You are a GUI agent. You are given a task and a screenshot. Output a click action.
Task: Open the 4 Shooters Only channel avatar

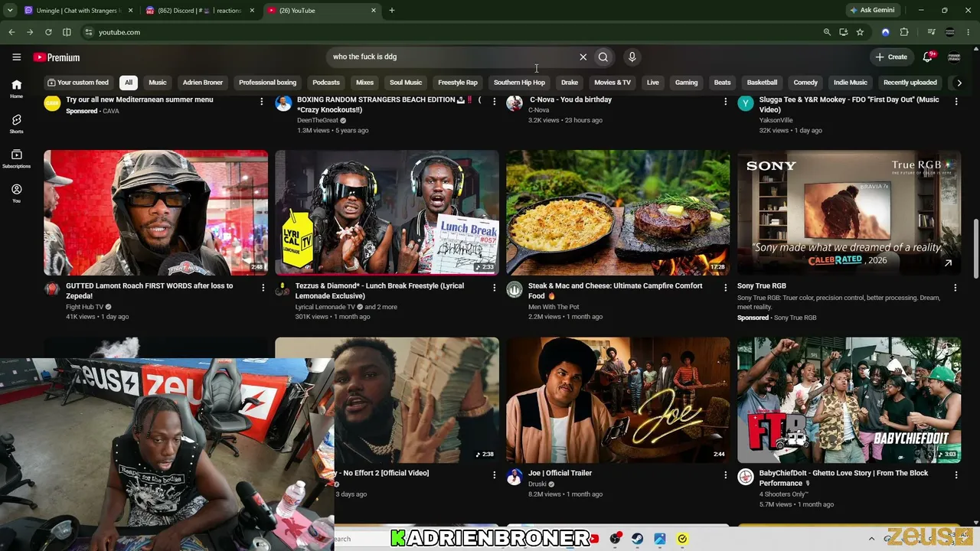coord(746,477)
